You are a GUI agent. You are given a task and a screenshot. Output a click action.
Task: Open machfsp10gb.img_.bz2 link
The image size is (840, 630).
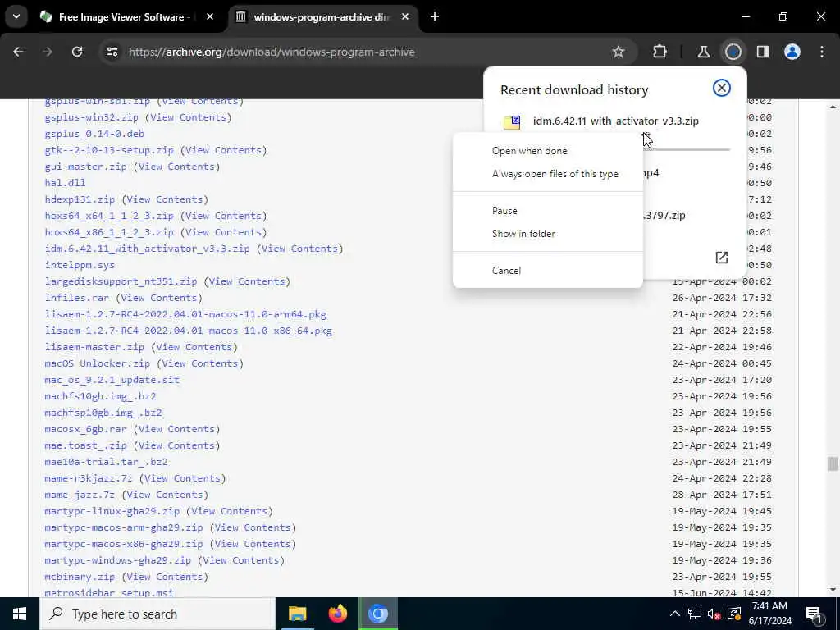pos(103,413)
